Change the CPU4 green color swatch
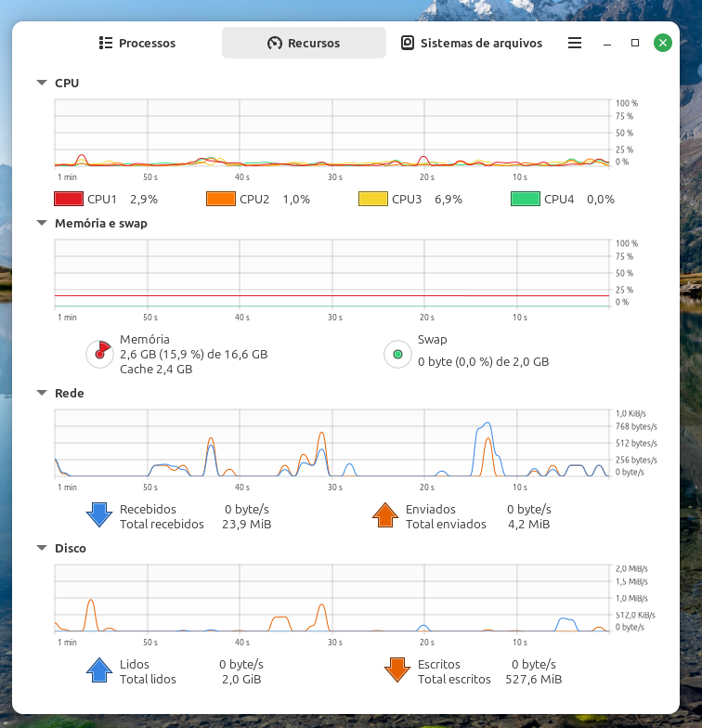702x728 pixels. [526, 199]
